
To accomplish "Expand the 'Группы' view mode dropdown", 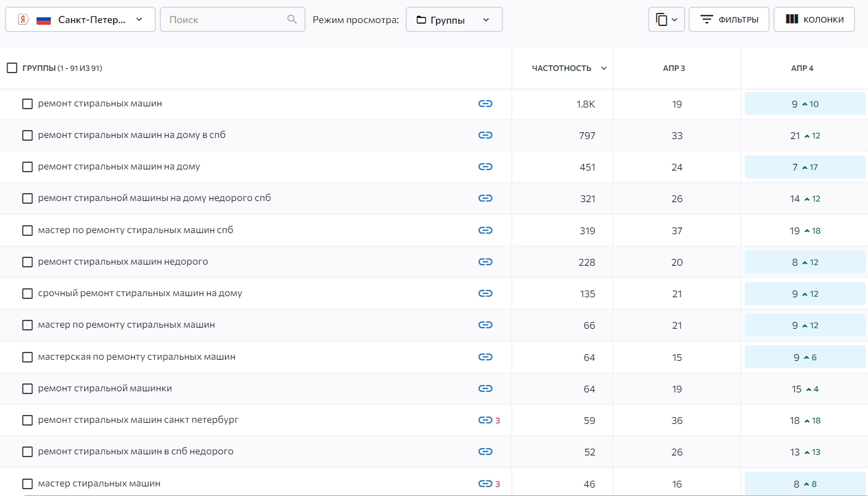I will [453, 20].
